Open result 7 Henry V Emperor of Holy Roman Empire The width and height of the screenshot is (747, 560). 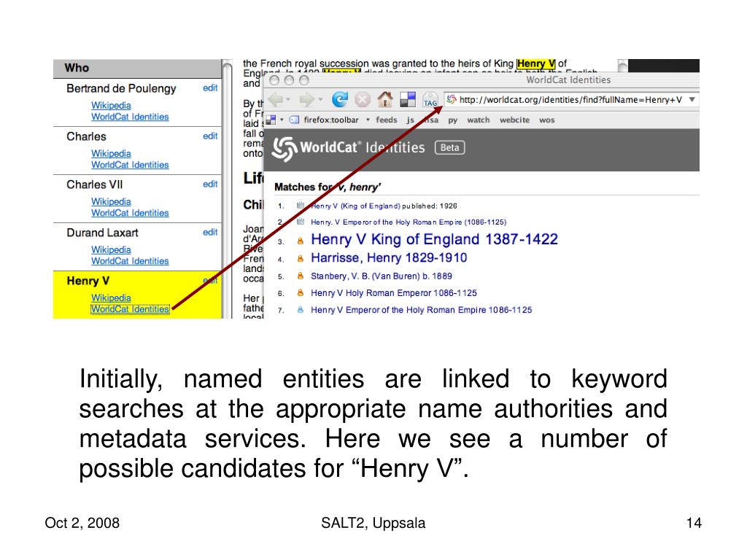click(x=421, y=310)
